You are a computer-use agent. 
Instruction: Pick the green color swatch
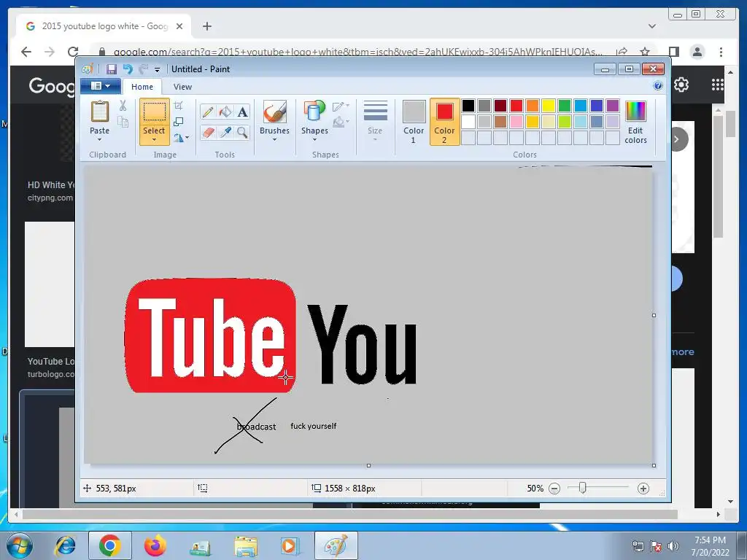coord(565,106)
